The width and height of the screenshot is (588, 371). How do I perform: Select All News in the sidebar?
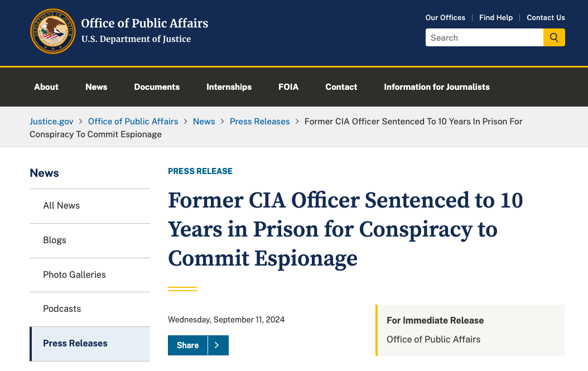tap(61, 205)
